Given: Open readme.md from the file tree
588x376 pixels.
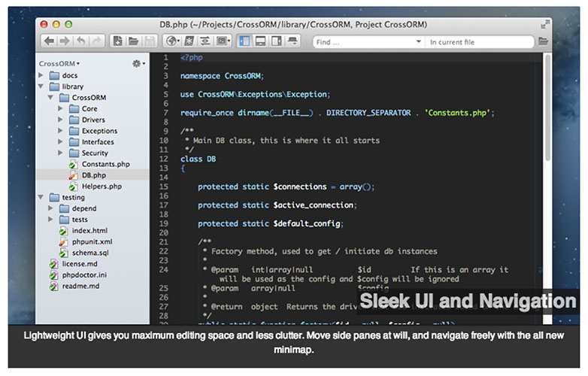Looking at the screenshot, I should pyautogui.click(x=80, y=286).
